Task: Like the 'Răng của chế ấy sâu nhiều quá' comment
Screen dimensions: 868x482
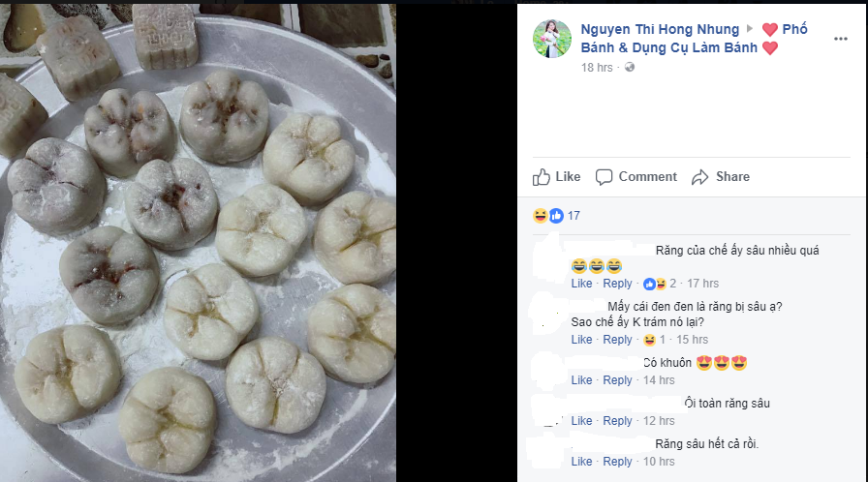Action: [581, 284]
